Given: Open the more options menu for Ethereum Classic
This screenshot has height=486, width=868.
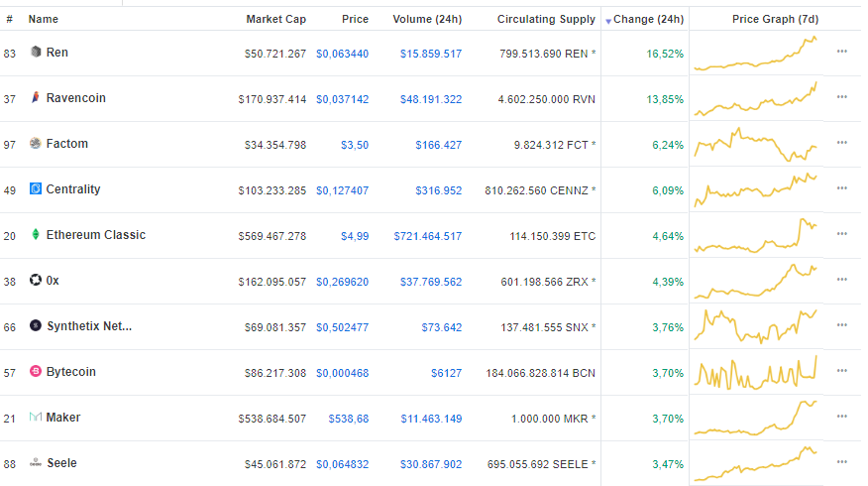Looking at the screenshot, I should coord(842,234).
